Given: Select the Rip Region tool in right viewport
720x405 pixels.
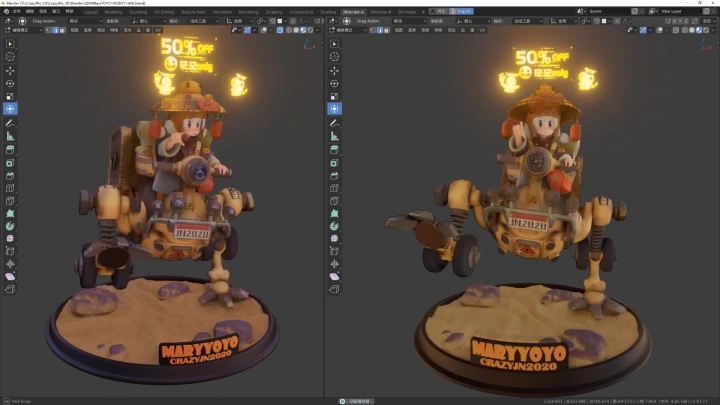Looking at the screenshot, I should [x=334, y=289].
